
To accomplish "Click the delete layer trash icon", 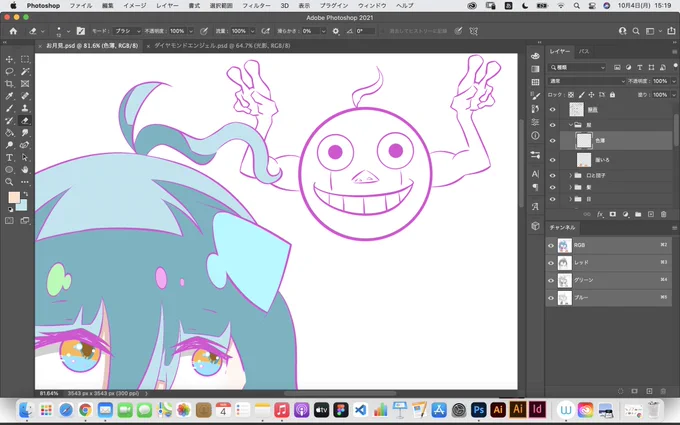I will coord(663,214).
